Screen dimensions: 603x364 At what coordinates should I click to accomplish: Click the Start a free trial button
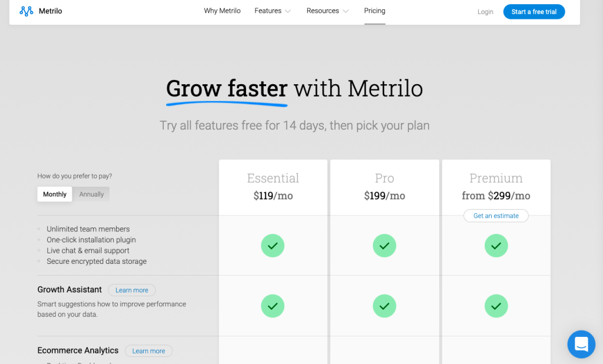click(534, 12)
